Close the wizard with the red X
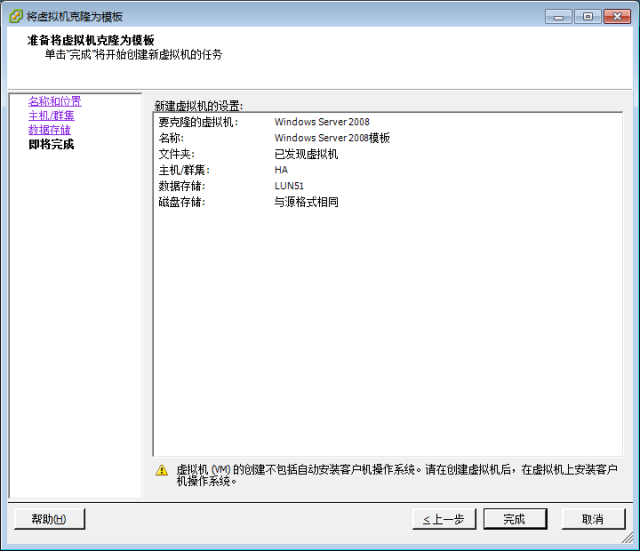Image resolution: width=640 pixels, height=551 pixels. [x=617, y=17]
